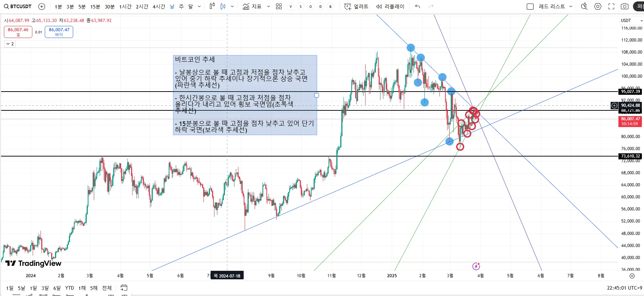Click the red 셀 sell price button
This screenshot has height=296, width=644.
[x=18, y=32]
